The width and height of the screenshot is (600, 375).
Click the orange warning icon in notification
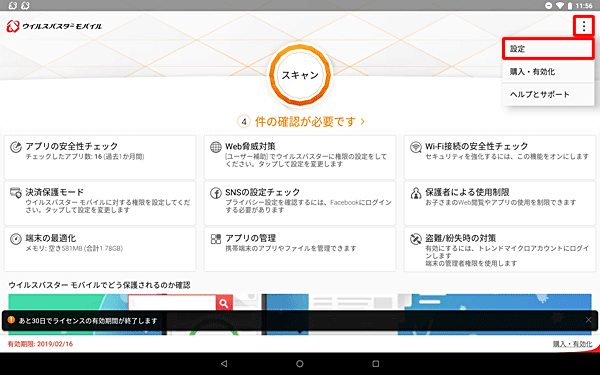[x=11, y=320]
